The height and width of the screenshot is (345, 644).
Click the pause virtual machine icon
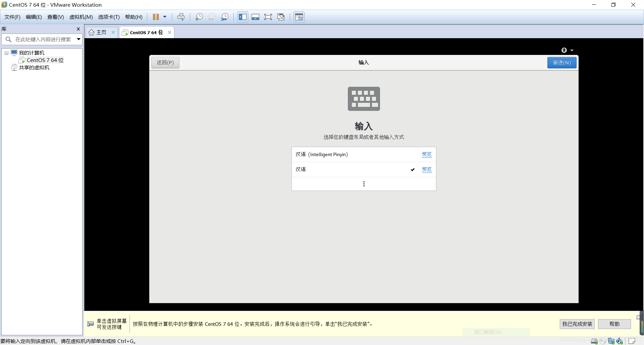(156, 17)
